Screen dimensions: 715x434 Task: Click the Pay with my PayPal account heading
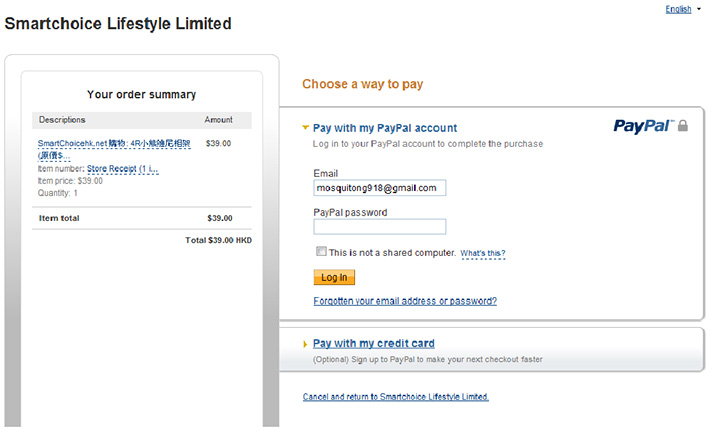[385, 128]
